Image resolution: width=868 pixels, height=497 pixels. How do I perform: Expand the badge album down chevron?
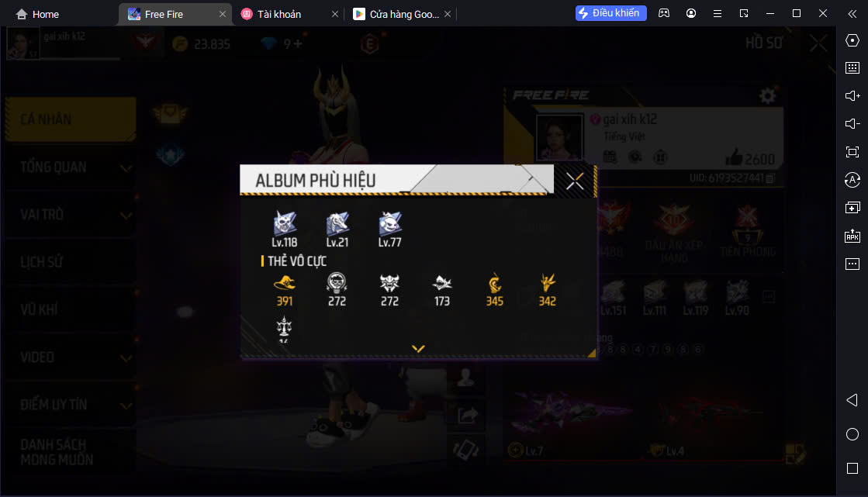tap(418, 348)
